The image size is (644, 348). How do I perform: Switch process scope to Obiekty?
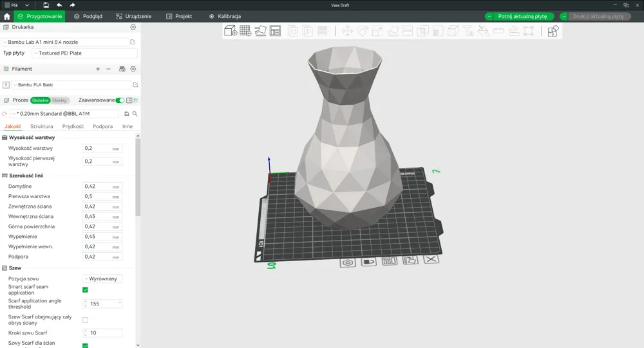59,100
